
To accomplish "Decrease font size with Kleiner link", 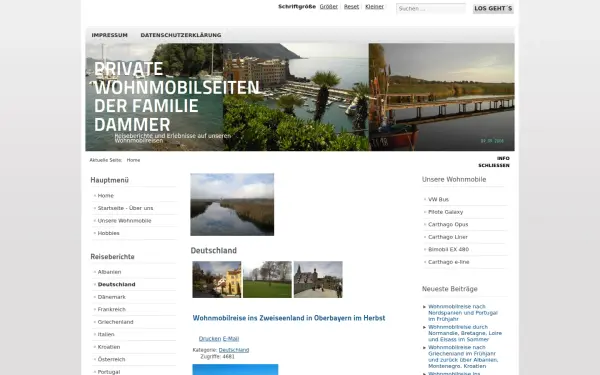I will [x=374, y=7].
